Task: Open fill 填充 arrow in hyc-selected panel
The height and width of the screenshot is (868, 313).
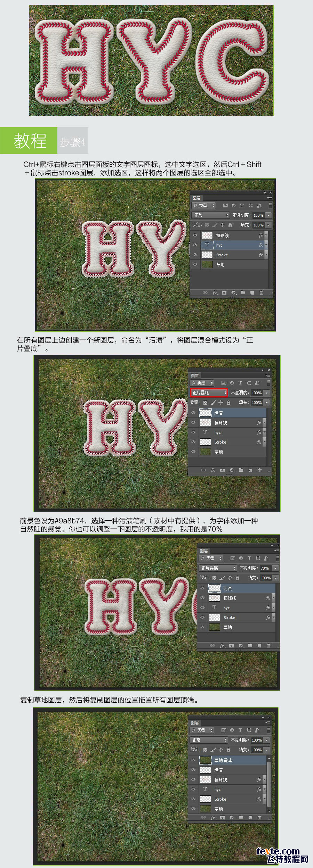Action: click(268, 225)
